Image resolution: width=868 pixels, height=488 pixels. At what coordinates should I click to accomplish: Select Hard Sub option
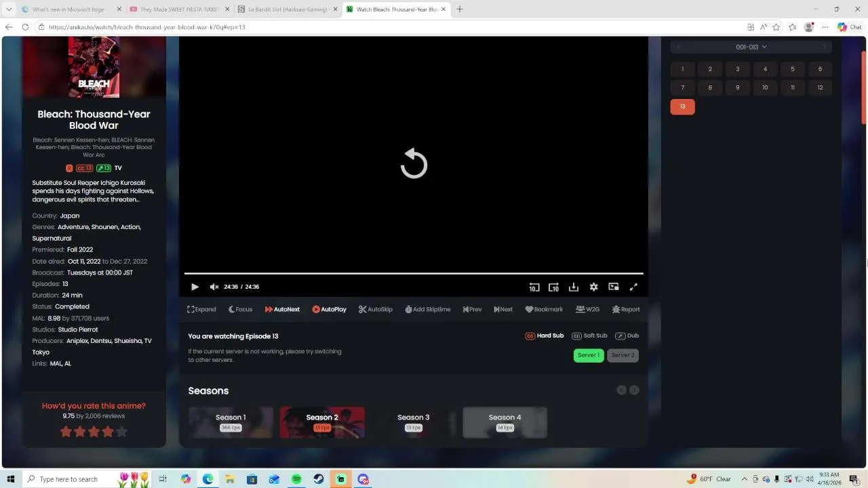(x=545, y=335)
